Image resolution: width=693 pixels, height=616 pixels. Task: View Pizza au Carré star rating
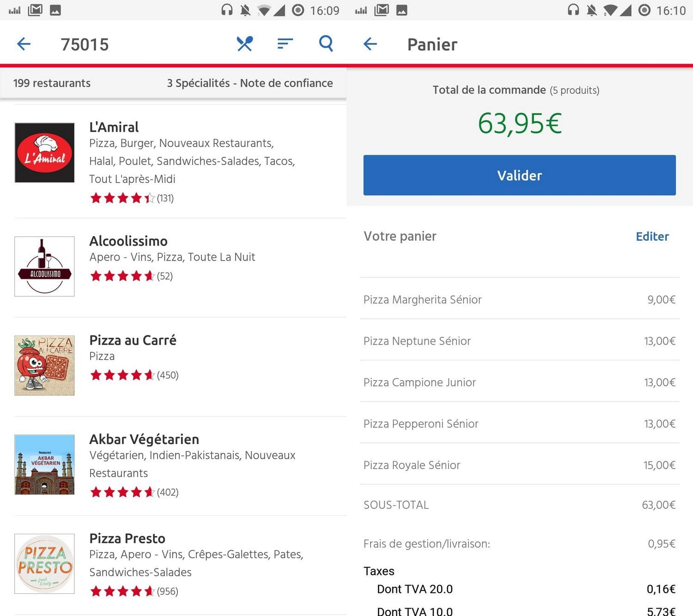pyautogui.click(x=122, y=375)
